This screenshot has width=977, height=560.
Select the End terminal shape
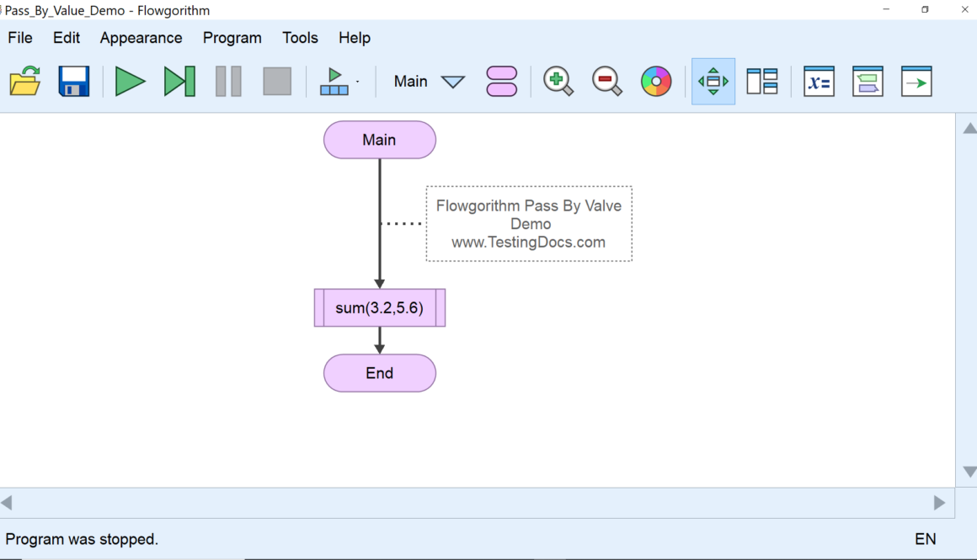coord(380,373)
